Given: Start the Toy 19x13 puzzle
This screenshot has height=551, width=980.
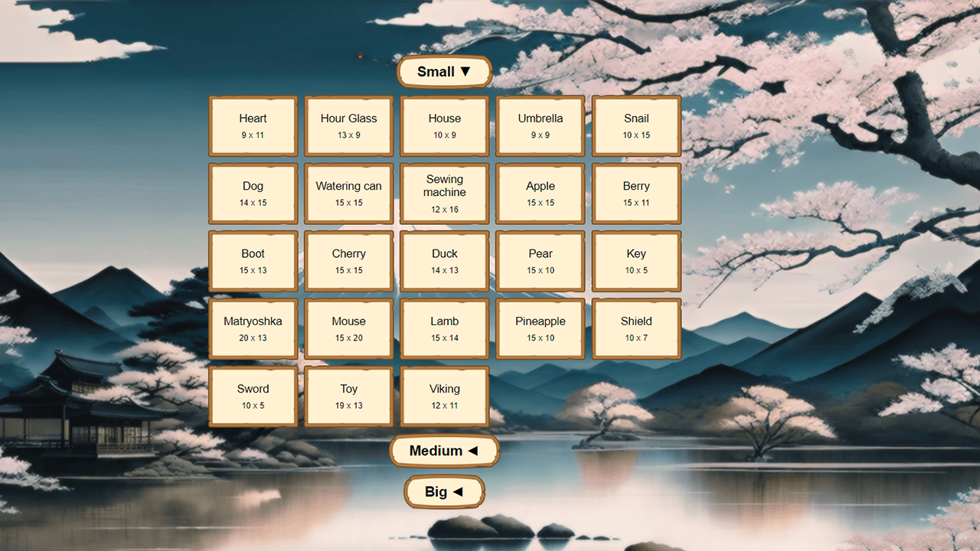Looking at the screenshot, I should (349, 396).
